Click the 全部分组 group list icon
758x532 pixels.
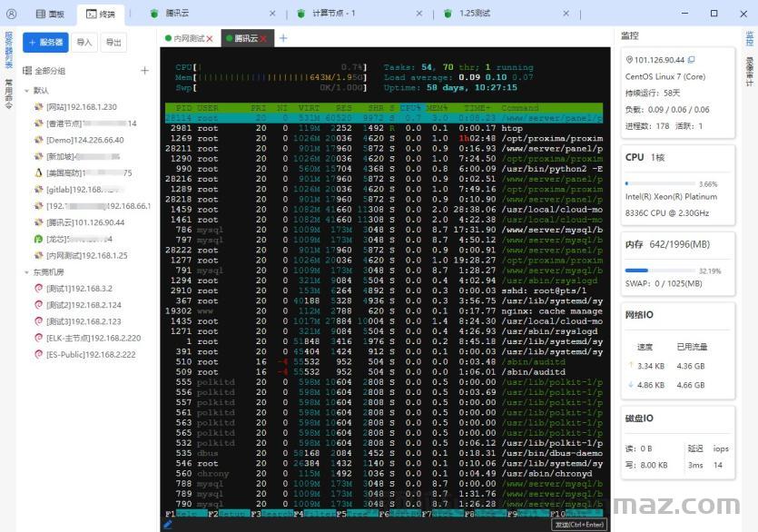pos(27,71)
